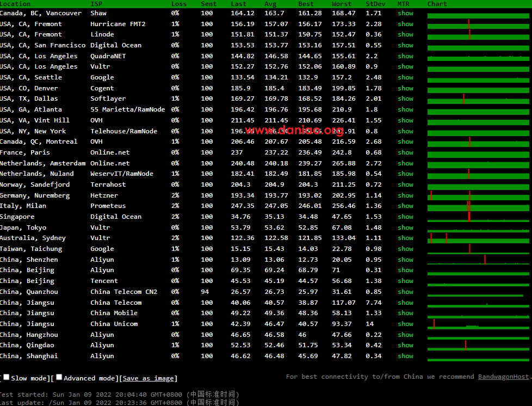The width and height of the screenshot is (532, 406).
Task: Show MTR for Singapore Digital Ocean row
Action: coord(405,217)
